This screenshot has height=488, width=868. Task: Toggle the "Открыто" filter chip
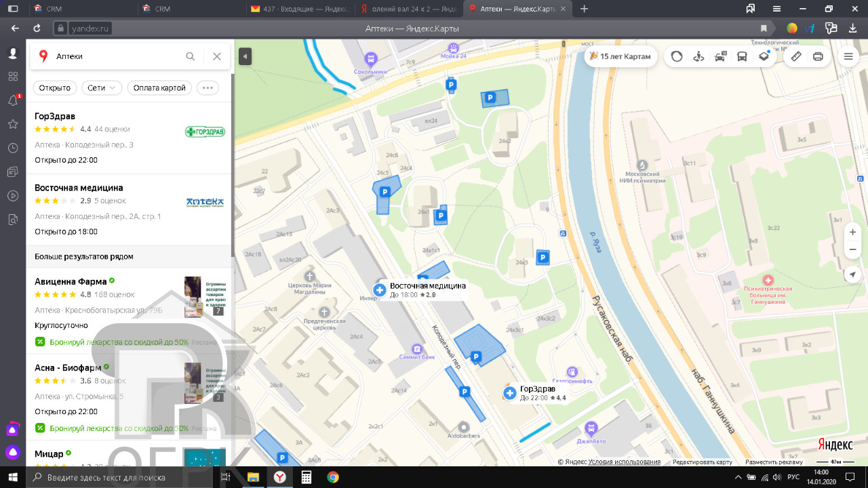click(x=55, y=88)
